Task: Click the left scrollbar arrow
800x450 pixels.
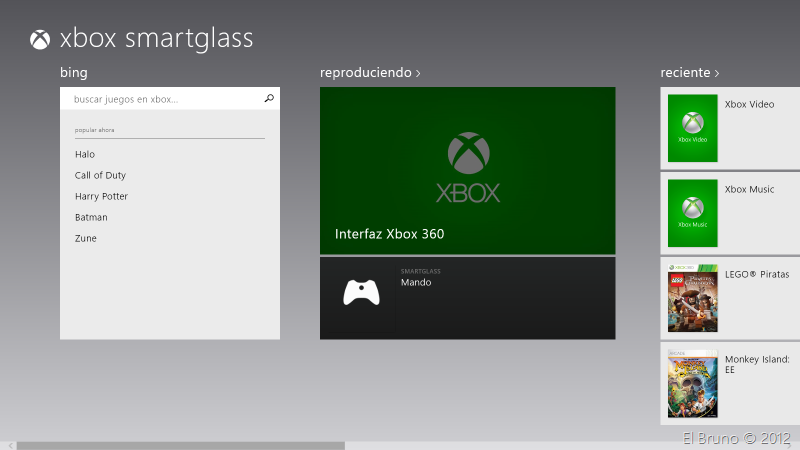Action: 11,445
